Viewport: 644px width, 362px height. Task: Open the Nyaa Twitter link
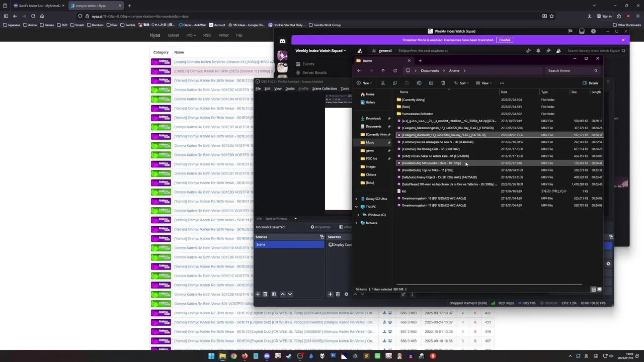pyautogui.click(x=223, y=35)
